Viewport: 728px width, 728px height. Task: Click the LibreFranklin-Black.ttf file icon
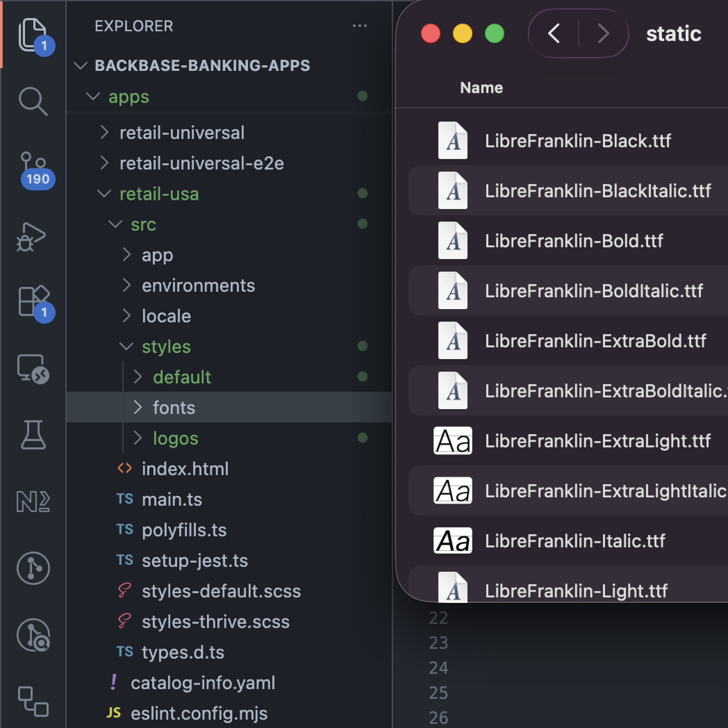[453, 140]
